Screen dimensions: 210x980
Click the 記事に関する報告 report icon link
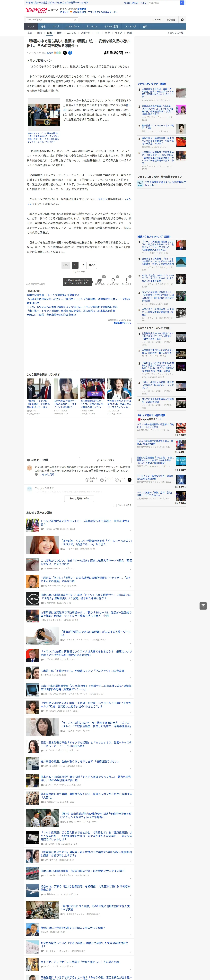(x=35, y=284)
